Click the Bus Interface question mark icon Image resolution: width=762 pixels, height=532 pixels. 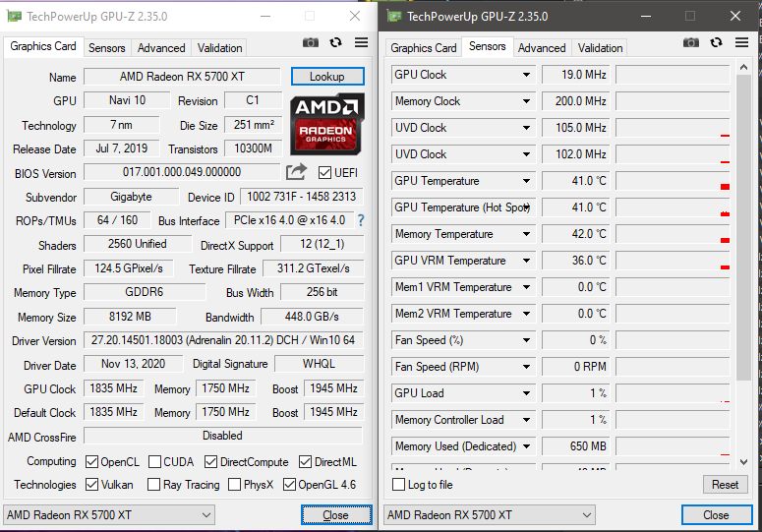tap(361, 220)
